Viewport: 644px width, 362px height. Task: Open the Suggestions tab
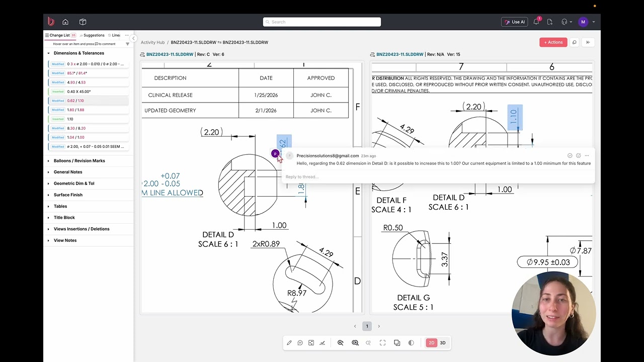click(x=92, y=35)
